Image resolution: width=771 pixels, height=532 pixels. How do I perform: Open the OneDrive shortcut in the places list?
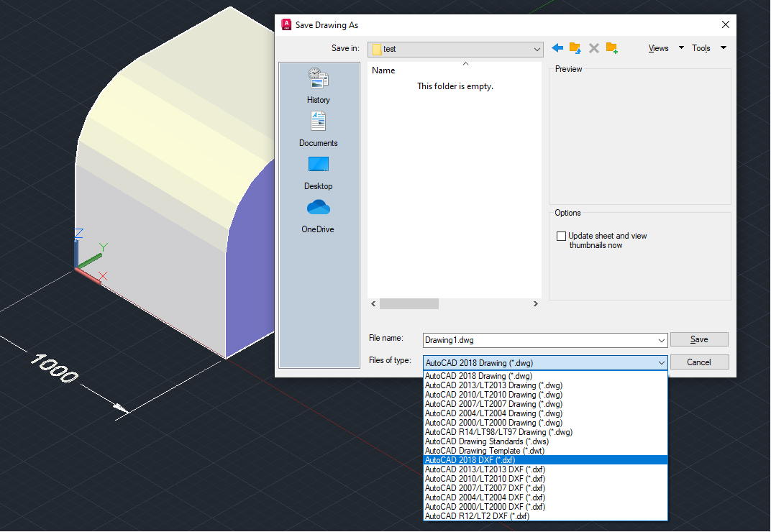(x=318, y=216)
